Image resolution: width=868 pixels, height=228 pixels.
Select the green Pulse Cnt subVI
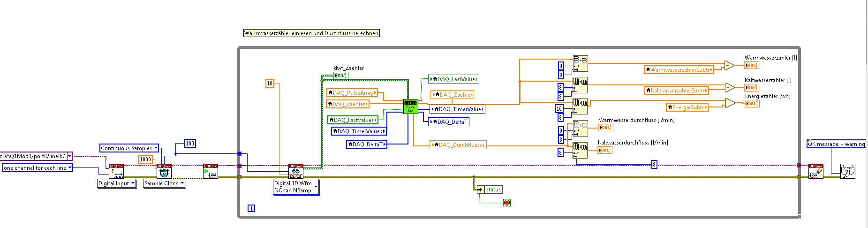[411, 106]
